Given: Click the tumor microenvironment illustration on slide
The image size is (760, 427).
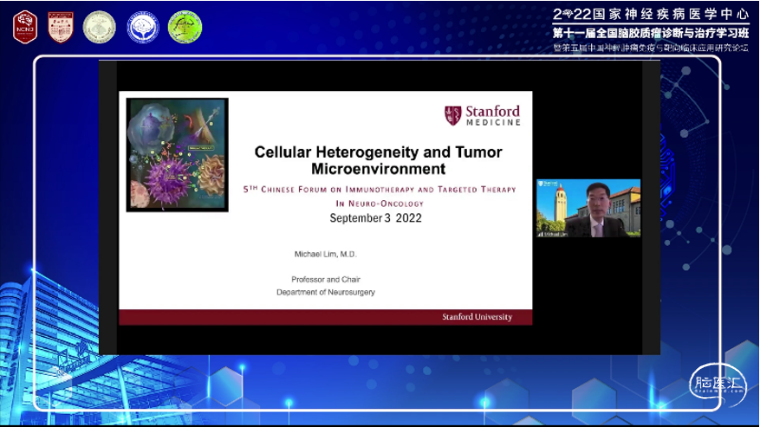Looking at the screenshot, I should click(x=177, y=155).
